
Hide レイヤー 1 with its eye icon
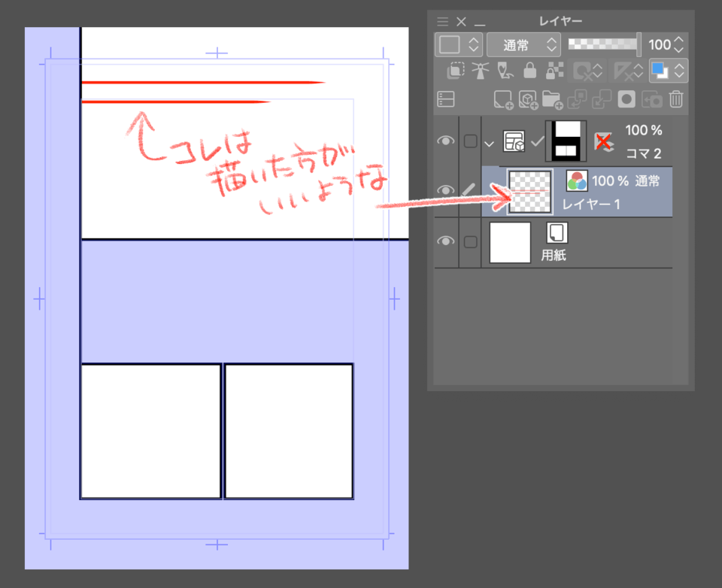[x=446, y=190]
